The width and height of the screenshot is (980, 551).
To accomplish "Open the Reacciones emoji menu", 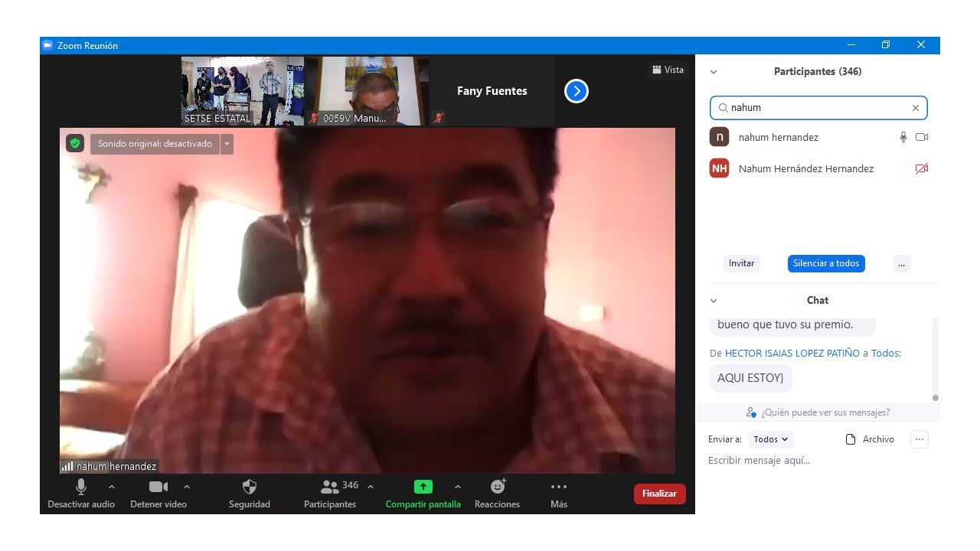I will 498,494.
